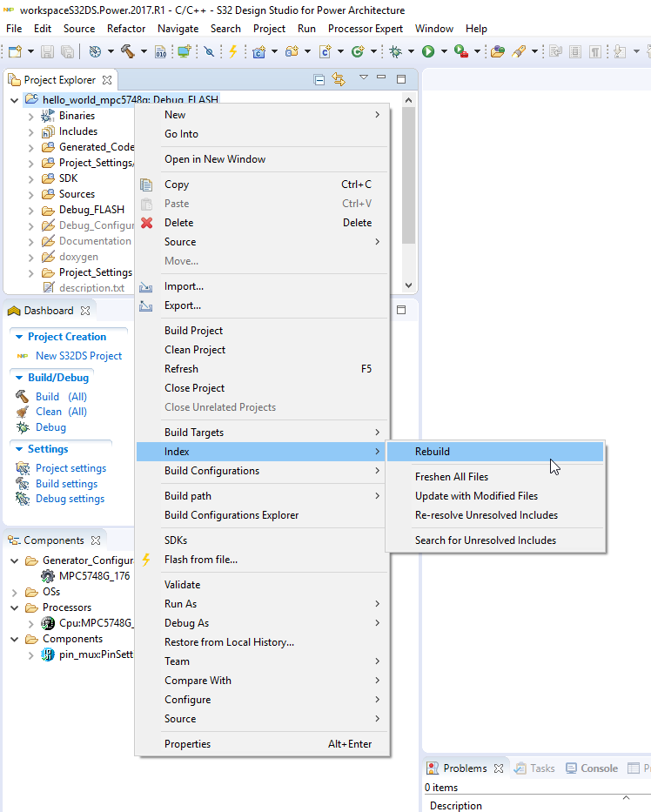651x812 pixels.
Task: Select MPC5748G_176 in Components tree
Action: pos(94,576)
